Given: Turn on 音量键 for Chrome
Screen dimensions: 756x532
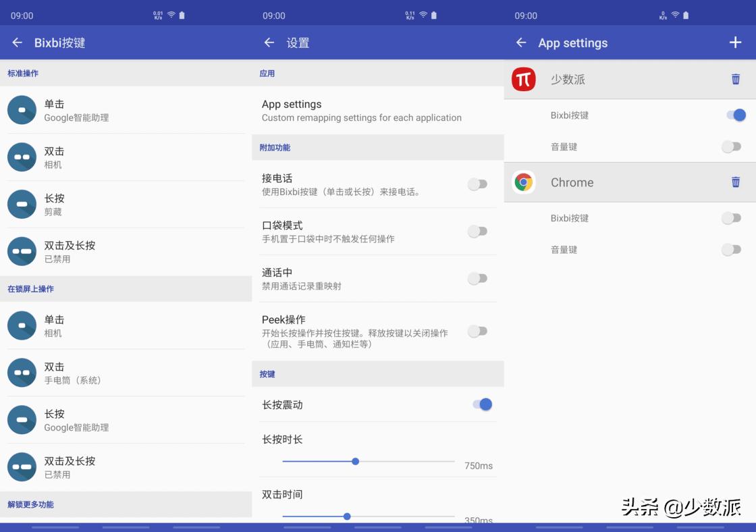Looking at the screenshot, I should click(x=732, y=250).
